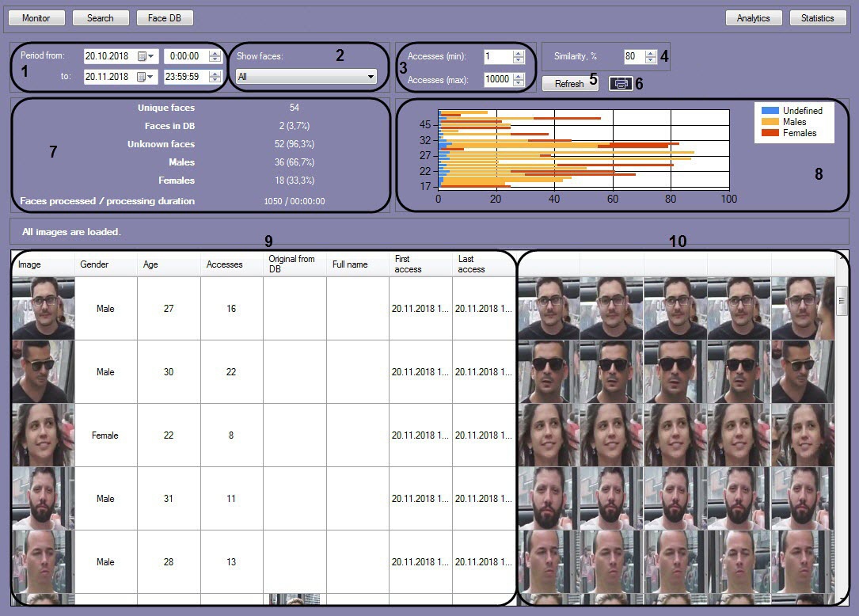This screenshot has height=616, width=859.
Task: Expand the Show faces dropdown
Action: pyautogui.click(x=371, y=77)
